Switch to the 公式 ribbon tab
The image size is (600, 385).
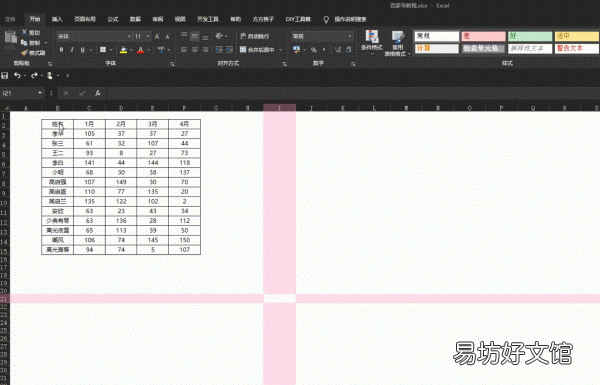pos(112,19)
